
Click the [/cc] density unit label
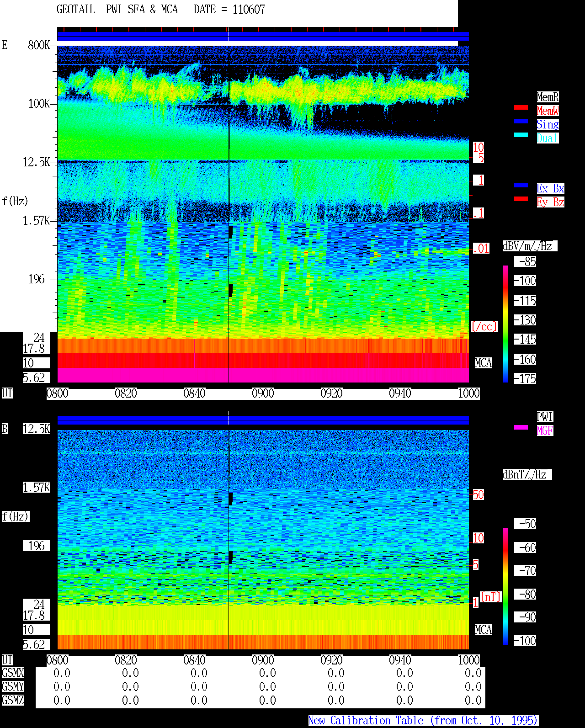484,327
